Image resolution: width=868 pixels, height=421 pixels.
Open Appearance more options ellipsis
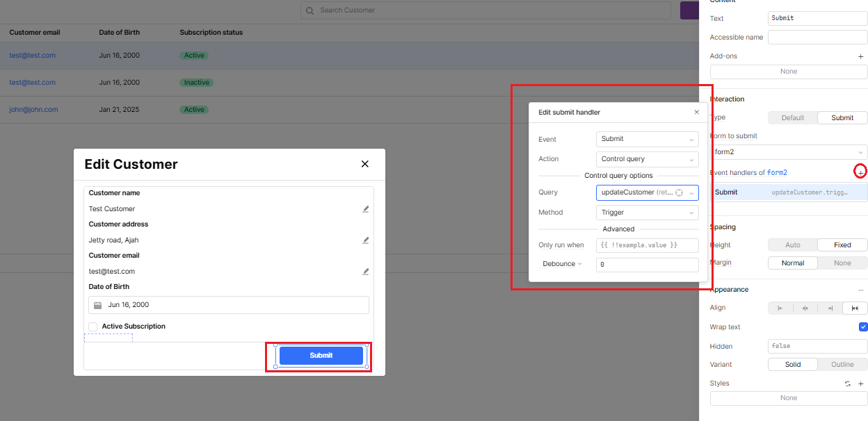[861, 290]
